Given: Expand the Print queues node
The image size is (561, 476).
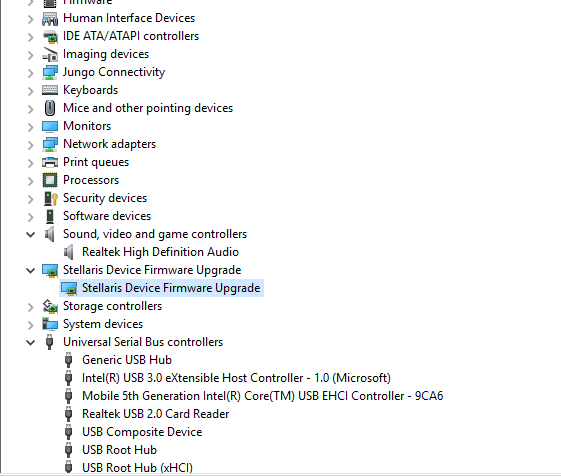Looking at the screenshot, I should click(31, 163).
